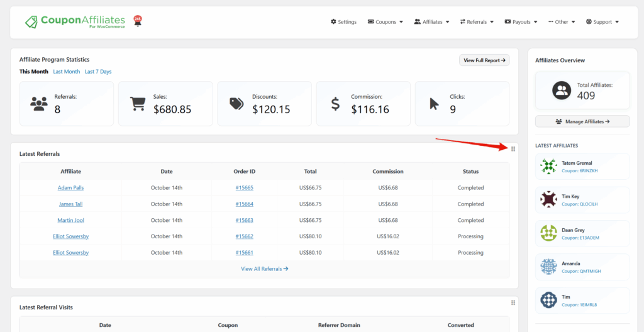The image size is (644, 332).
Task: Open Adam Palls affiliate link
Action: (70, 188)
